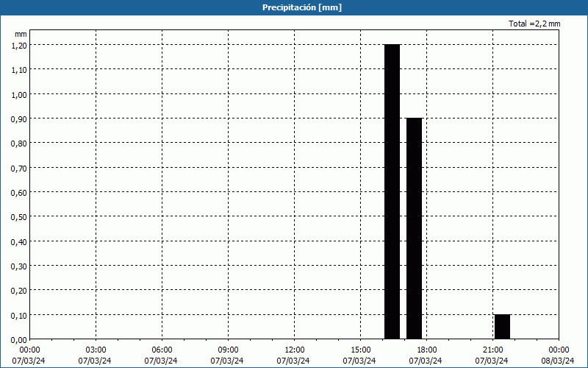Click the 0,30 y-axis label
This screenshot has height=368, width=588.
click(19, 266)
